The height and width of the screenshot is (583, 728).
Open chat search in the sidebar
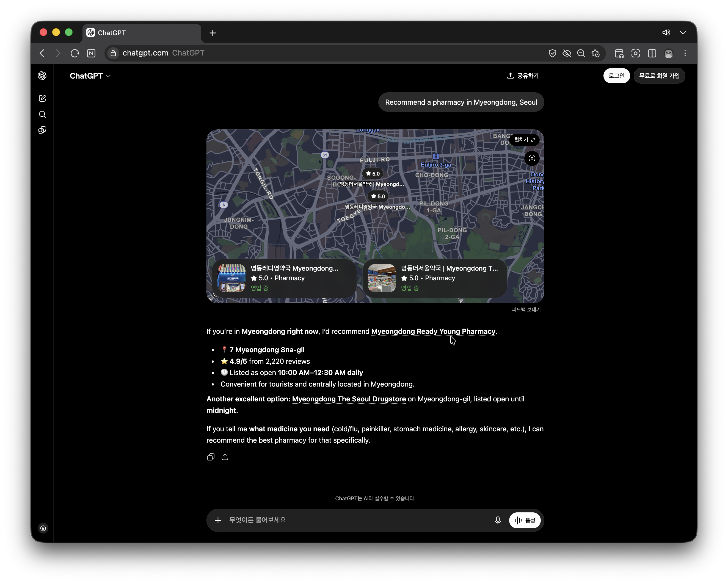[x=42, y=114]
